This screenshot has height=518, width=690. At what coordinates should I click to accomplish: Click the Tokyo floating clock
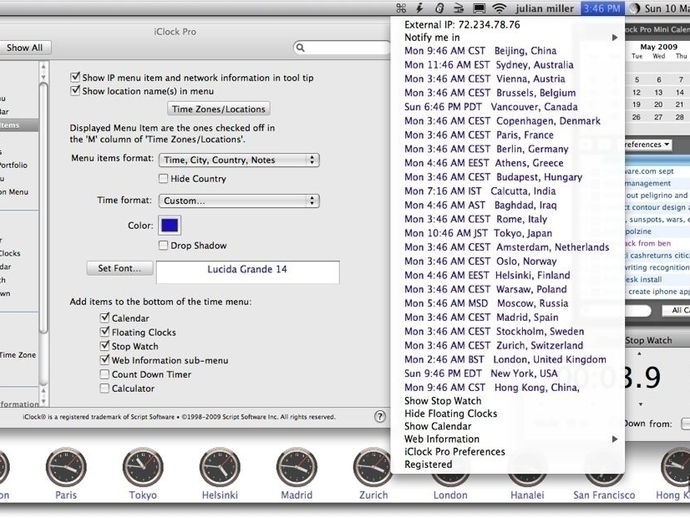143,467
